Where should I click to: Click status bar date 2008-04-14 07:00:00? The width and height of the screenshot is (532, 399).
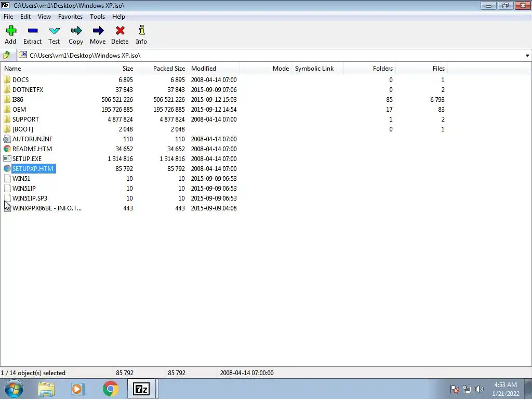[x=247, y=373]
